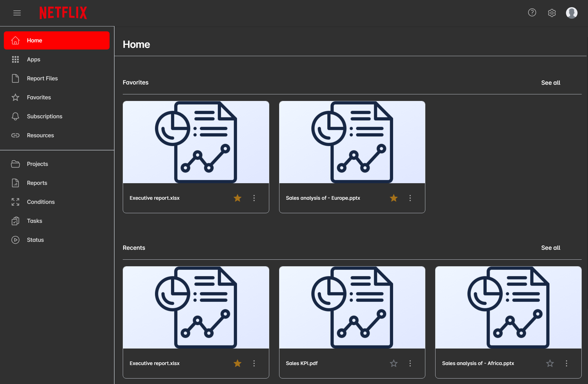Open the Conditions section icon
This screenshot has height=384, width=588.
coord(15,202)
